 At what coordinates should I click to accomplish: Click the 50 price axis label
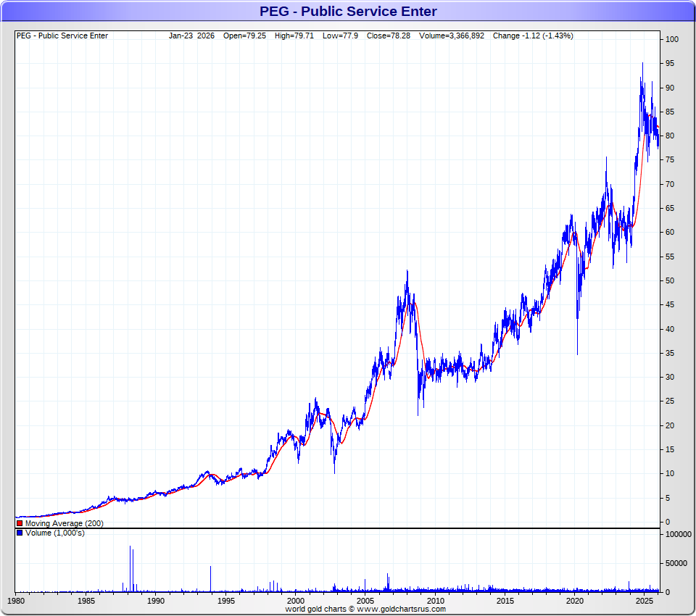point(670,280)
